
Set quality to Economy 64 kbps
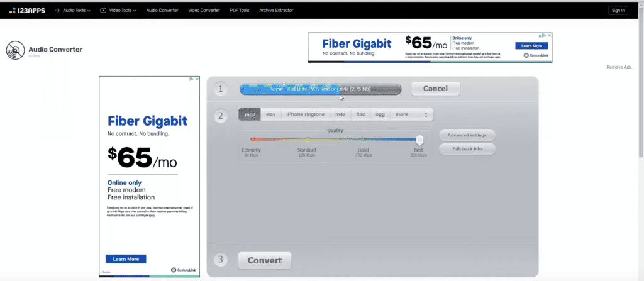tap(253, 140)
